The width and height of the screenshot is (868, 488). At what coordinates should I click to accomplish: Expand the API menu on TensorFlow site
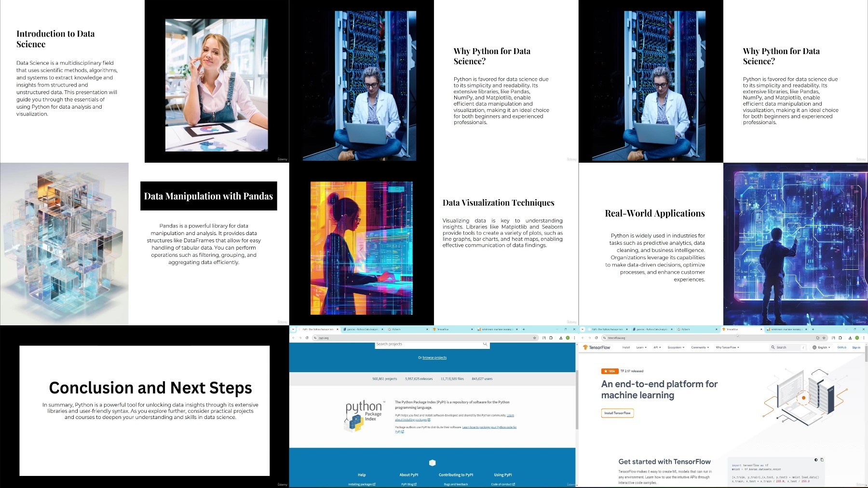point(657,348)
